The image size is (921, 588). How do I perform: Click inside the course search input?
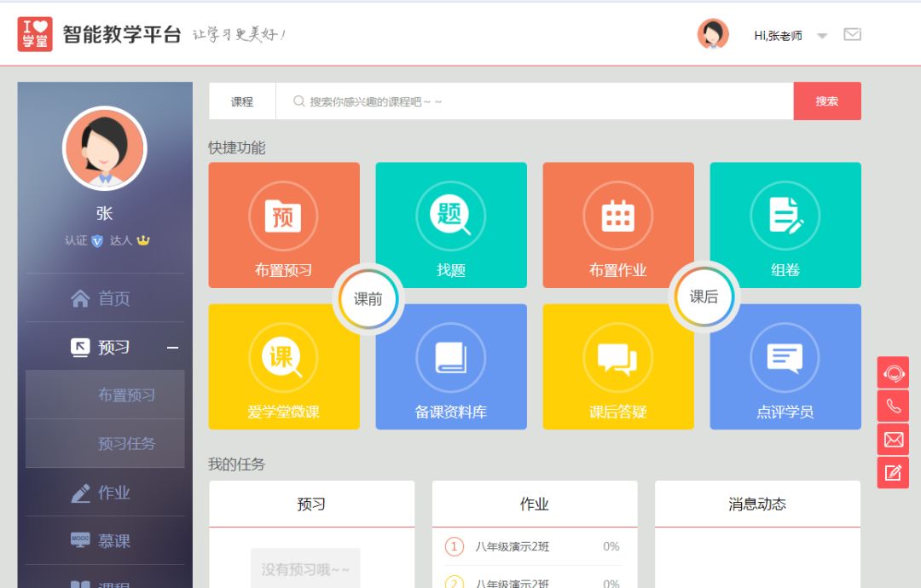[512, 101]
